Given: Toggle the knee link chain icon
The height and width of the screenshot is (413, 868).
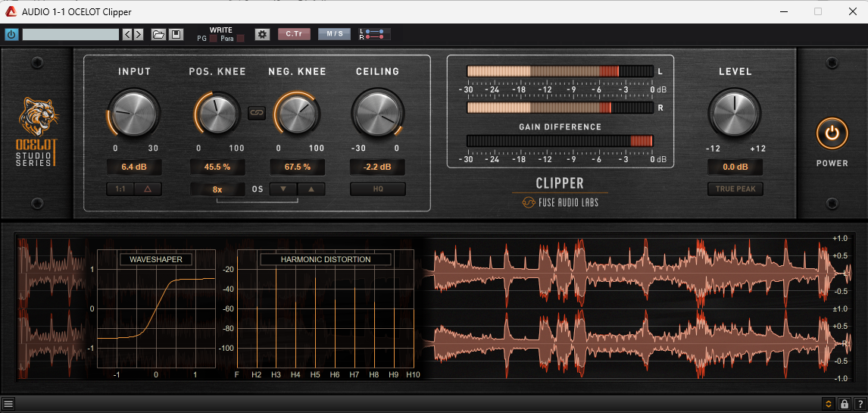Looking at the screenshot, I should [257, 113].
